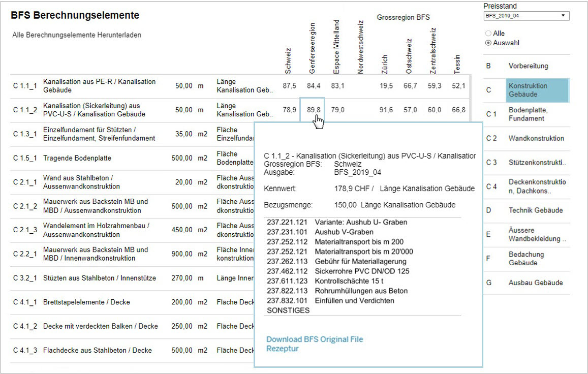588x374 pixels.
Task: Open C 1 Bodenplatte, Fundament
Action: 527,114
